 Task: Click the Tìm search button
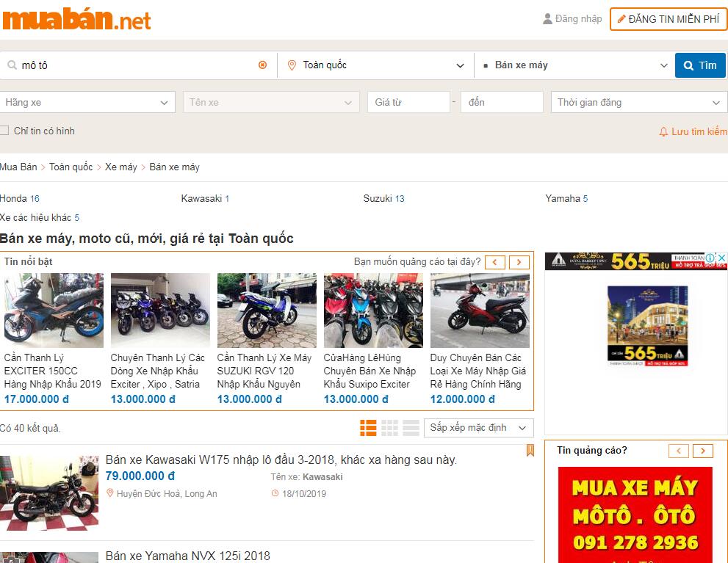700,65
